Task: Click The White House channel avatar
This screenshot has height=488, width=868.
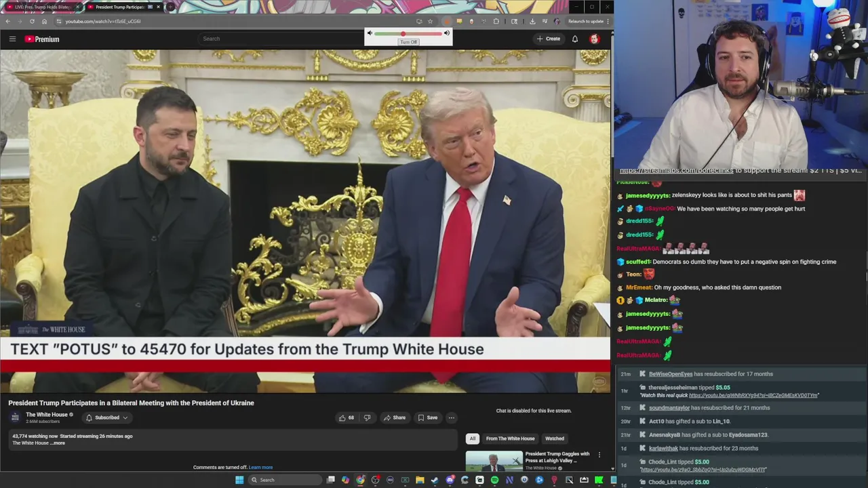Action: (x=15, y=418)
